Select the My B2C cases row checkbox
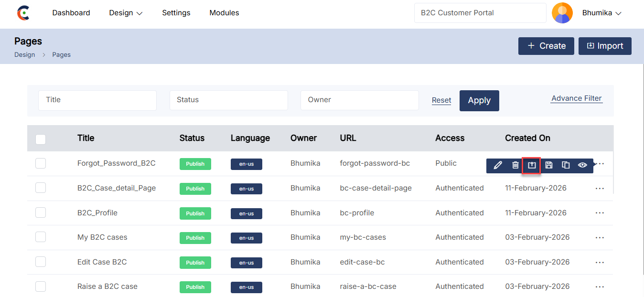 [x=41, y=237]
